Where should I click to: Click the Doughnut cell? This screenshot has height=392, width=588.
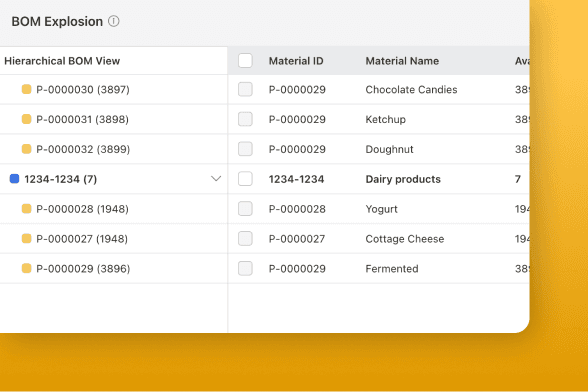click(389, 149)
